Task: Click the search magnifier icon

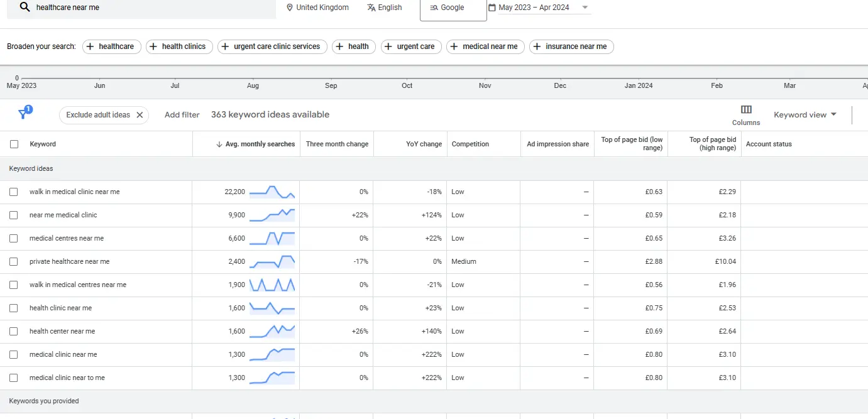Action: (x=25, y=8)
